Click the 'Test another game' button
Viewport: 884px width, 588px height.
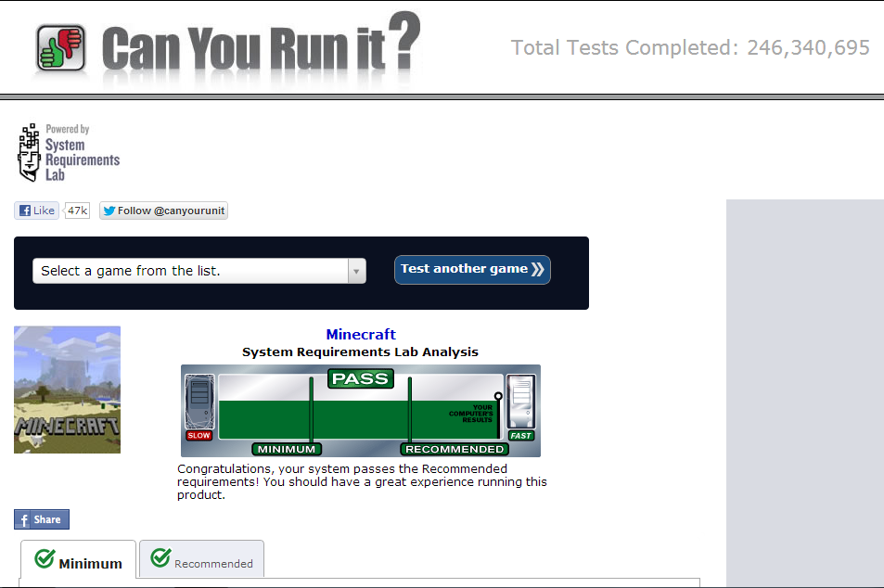[x=472, y=270]
